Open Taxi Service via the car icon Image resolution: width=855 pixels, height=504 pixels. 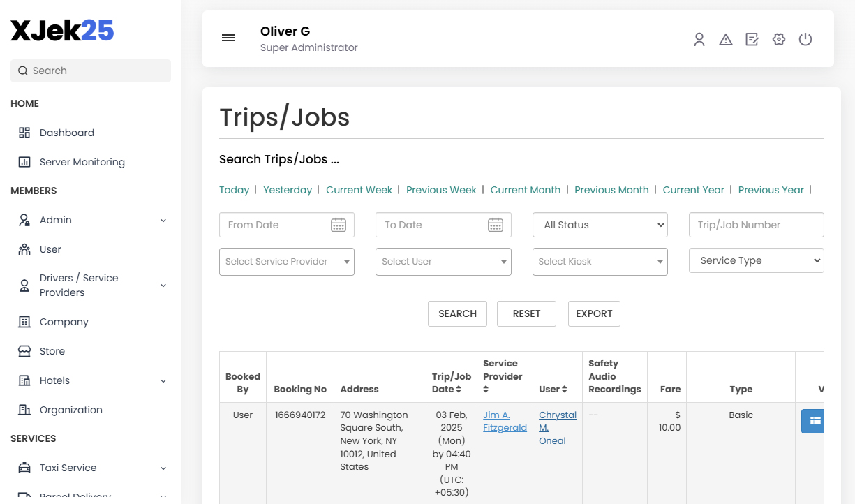click(24, 468)
